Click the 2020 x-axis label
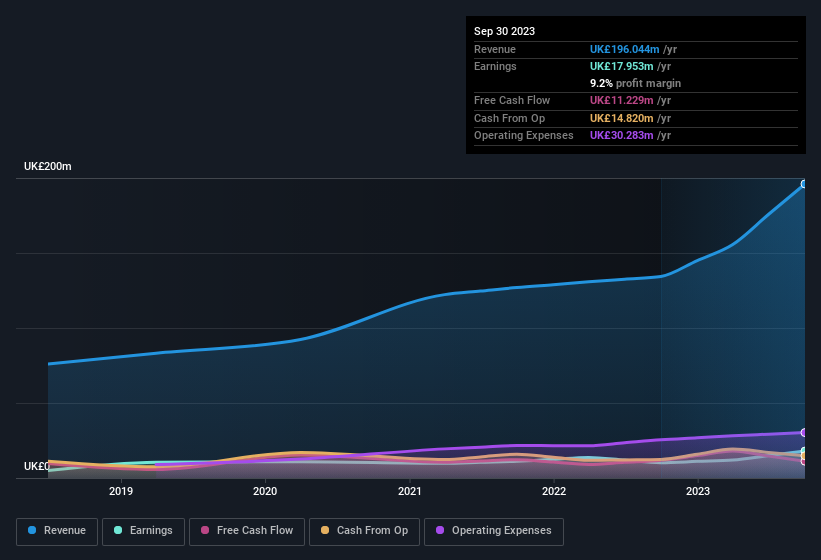This screenshot has height=560, width=821. 265,491
